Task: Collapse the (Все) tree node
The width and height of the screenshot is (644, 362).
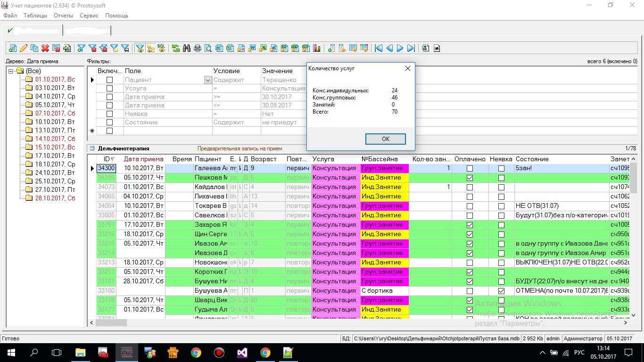Action: tap(11, 71)
